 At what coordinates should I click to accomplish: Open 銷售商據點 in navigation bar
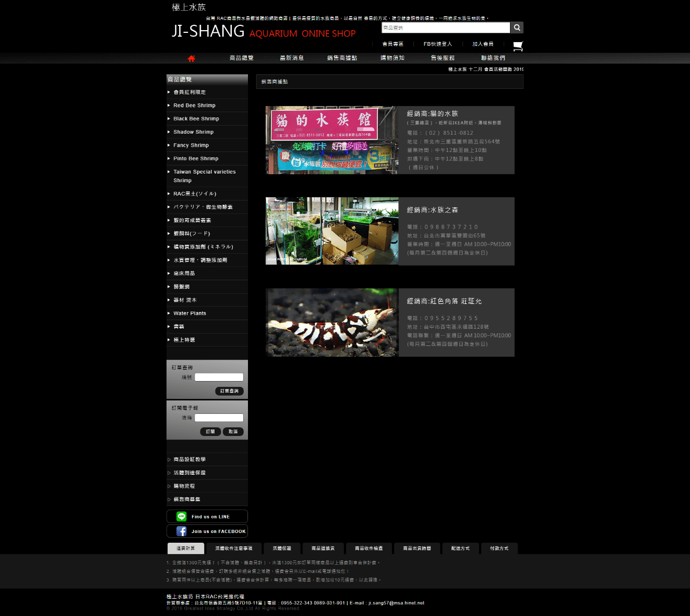[x=342, y=58]
